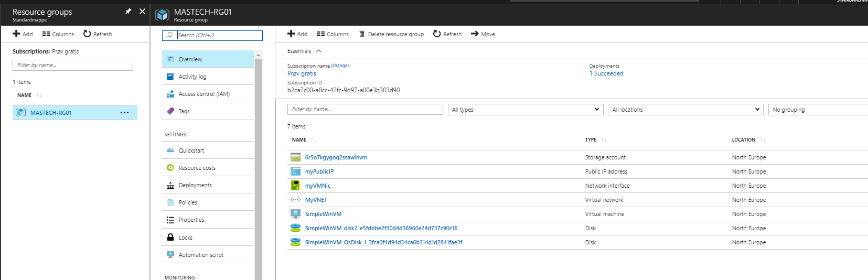Click the myVMNic network interface icon

click(295, 186)
